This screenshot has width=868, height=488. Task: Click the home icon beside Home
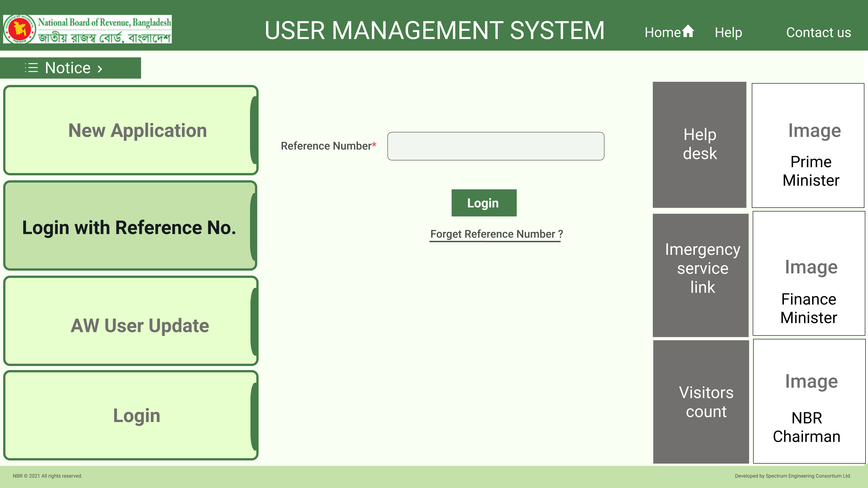688,31
